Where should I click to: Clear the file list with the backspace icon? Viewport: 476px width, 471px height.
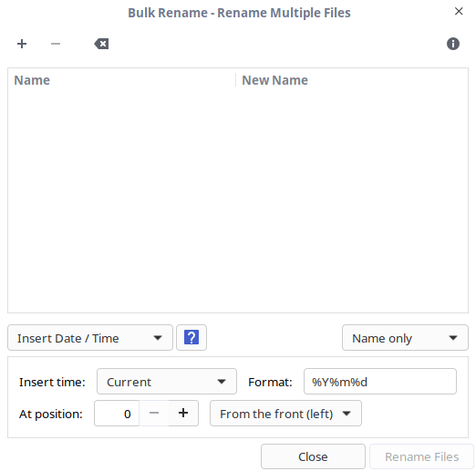101,44
